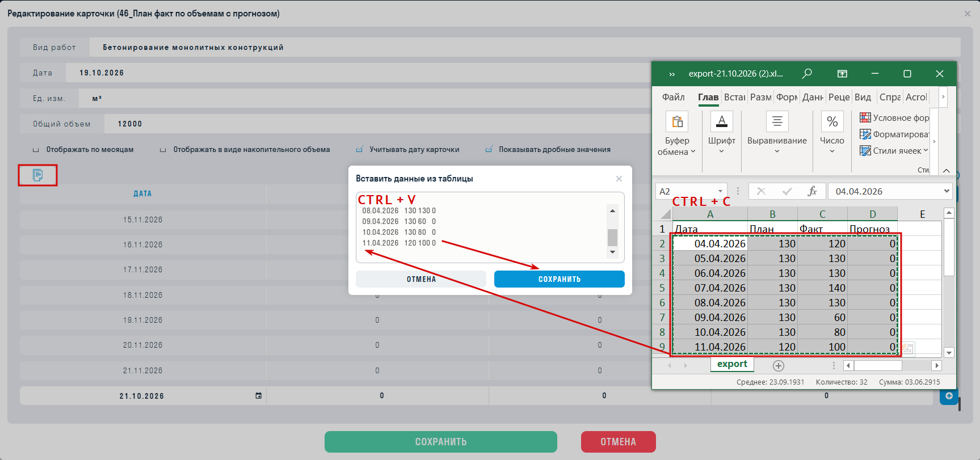Click the Excel horizontal scrollbar
Image resolution: width=980 pixels, height=460 pixels.
pos(893,366)
